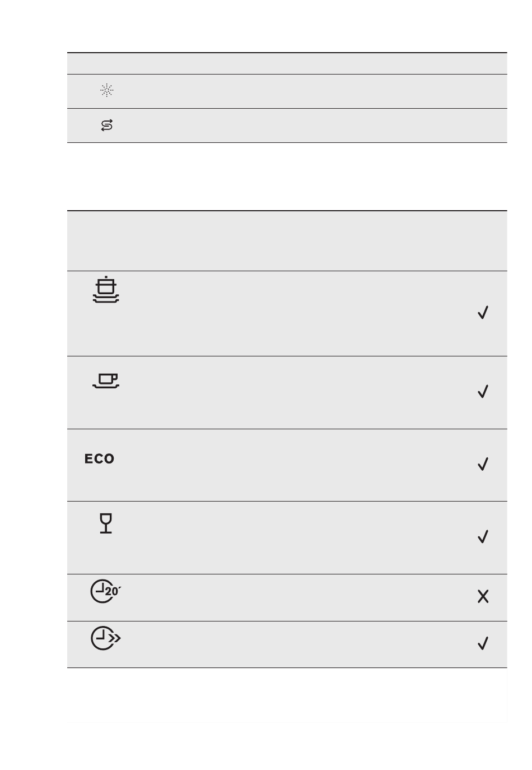
Task: Click the checkmark in the cup and saucer row
Action: pos(483,391)
